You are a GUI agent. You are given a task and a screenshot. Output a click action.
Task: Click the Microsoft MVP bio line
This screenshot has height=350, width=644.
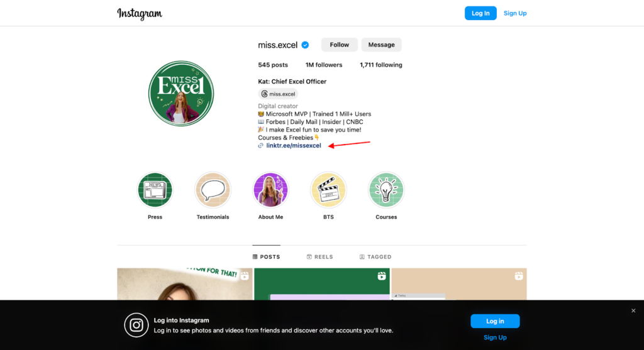[x=314, y=114]
